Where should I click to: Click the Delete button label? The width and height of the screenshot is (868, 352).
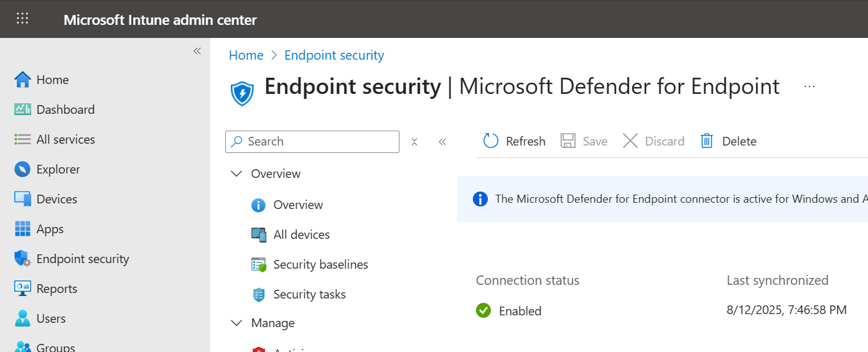coord(739,141)
